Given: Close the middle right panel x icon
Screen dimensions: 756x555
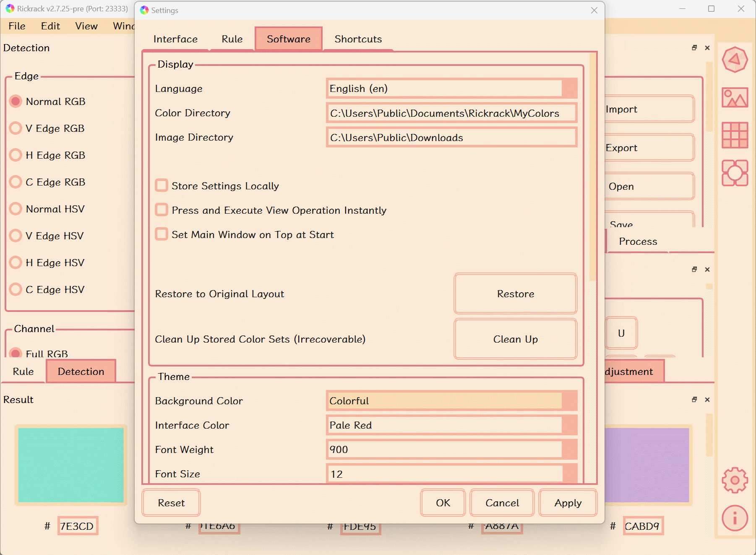Looking at the screenshot, I should (x=707, y=270).
